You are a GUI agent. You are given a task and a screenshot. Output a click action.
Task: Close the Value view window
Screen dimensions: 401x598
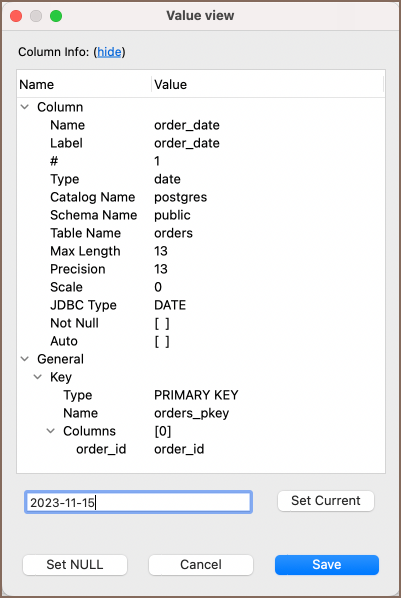[x=16, y=16]
